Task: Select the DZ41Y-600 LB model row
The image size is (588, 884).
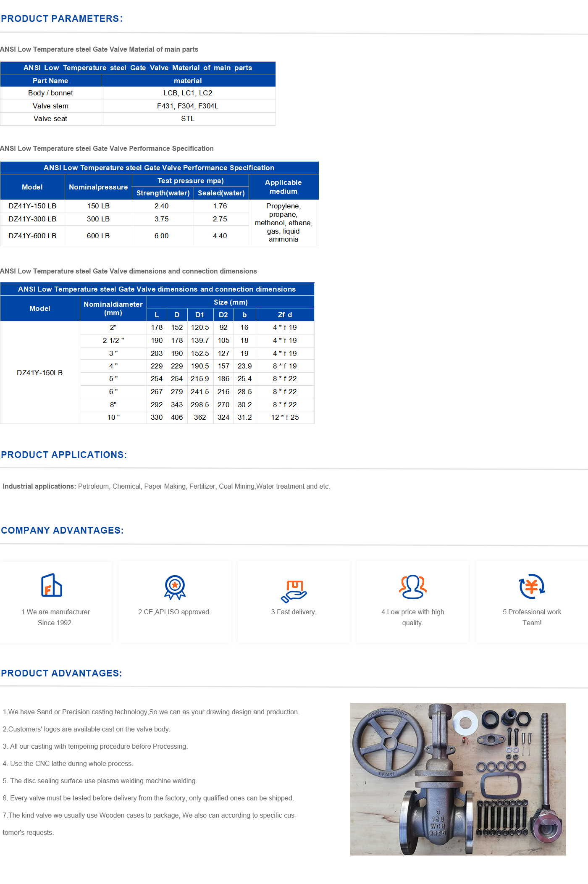Action: pos(32,236)
